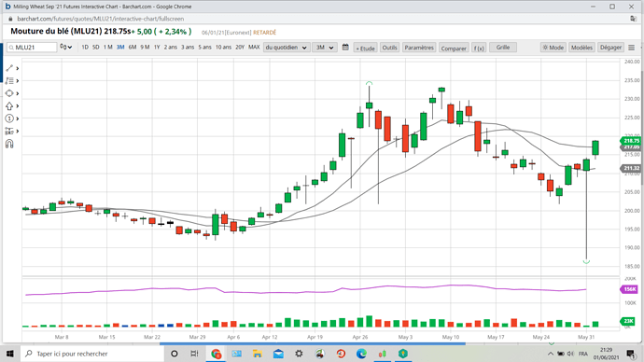644x362 pixels.
Task: Select the 1 M time range
Action: click(x=108, y=48)
